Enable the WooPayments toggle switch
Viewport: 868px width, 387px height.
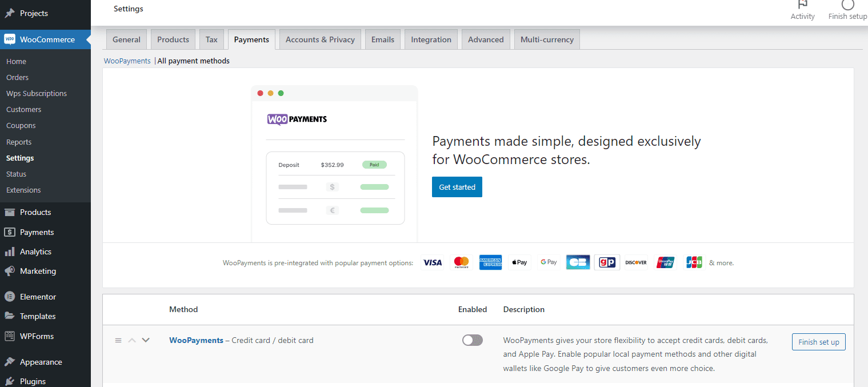tap(473, 340)
